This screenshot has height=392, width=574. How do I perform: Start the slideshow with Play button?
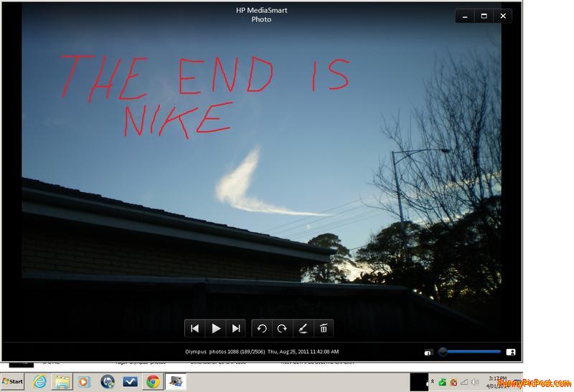pos(216,328)
